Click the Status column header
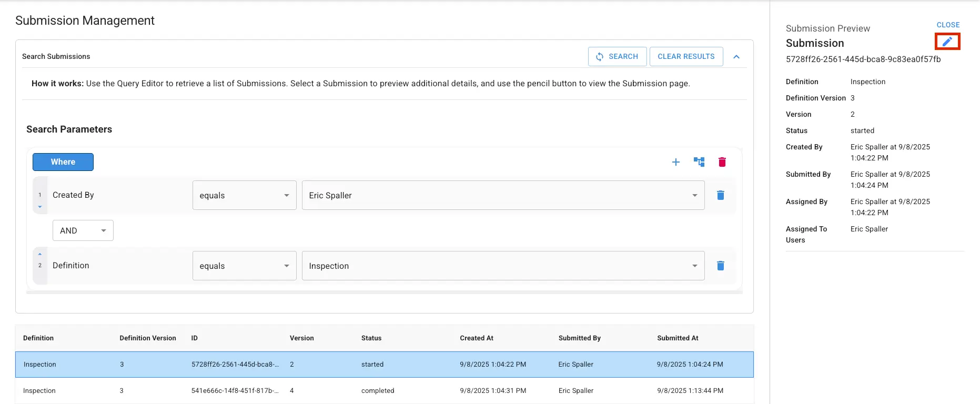Screen dimensions: 980x404 [371, 338]
